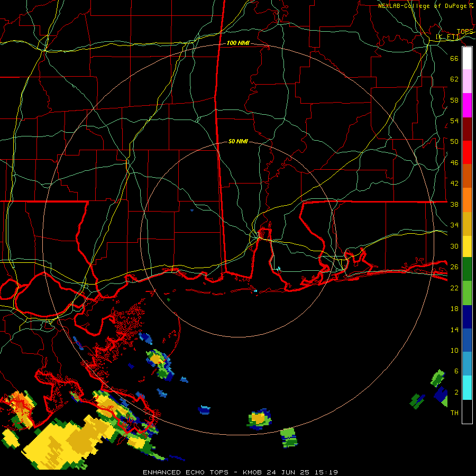This screenshot has height=476, width=476.
Task: Click the "15:19" timestamp text
Action: (326, 472)
